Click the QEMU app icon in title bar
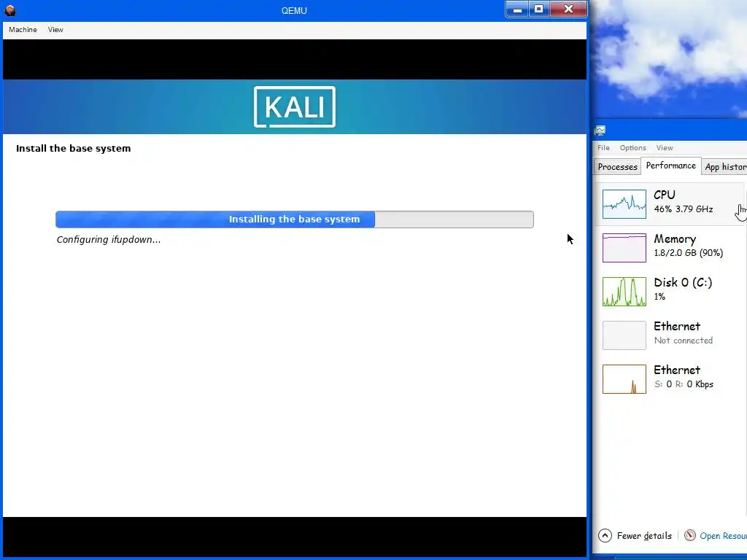This screenshot has height=560, width=747. click(10, 10)
